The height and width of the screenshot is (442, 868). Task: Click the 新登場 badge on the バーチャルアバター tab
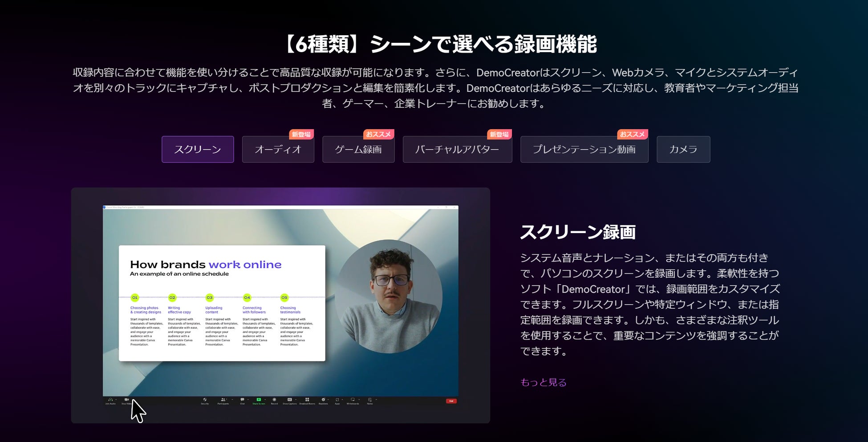tap(499, 135)
